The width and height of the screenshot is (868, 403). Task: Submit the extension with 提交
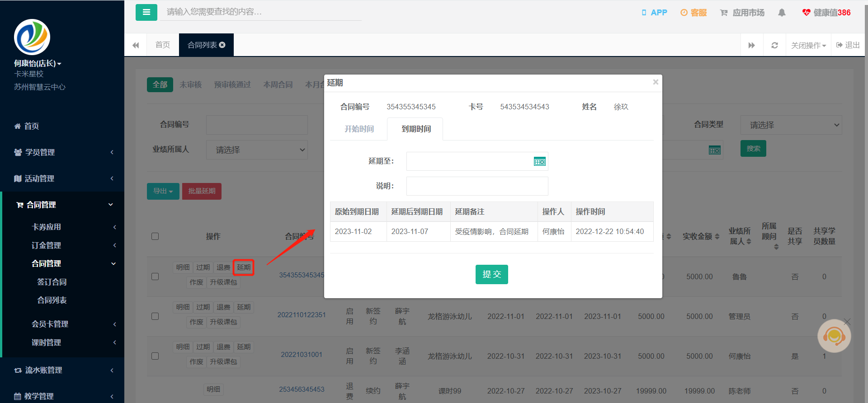[492, 274]
